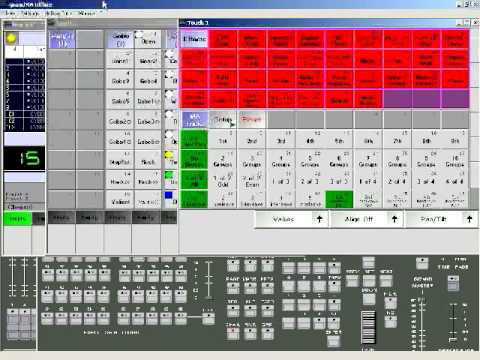Activate the "7th" pool cell
Screen dimensions: 480x360
(x=397, y=139)
